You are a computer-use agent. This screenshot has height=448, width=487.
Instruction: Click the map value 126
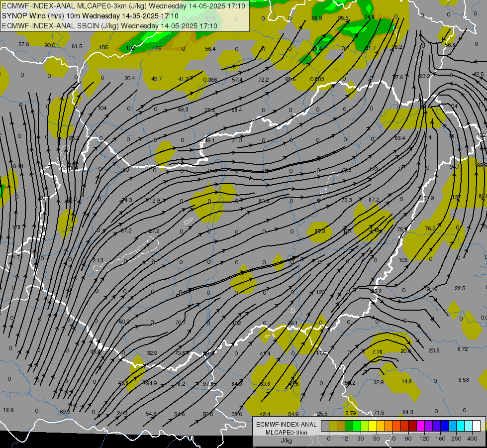157,48
